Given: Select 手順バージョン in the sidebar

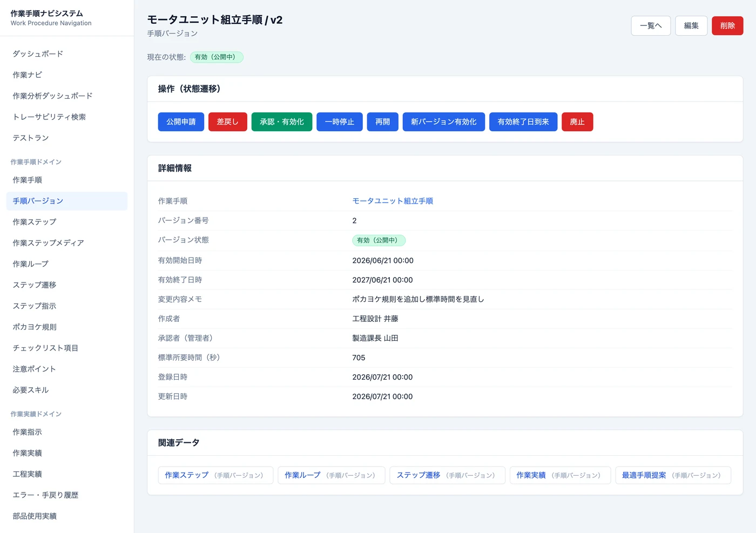Looking at the screenshot, I should pyautogui.click(x=67, y=201).
